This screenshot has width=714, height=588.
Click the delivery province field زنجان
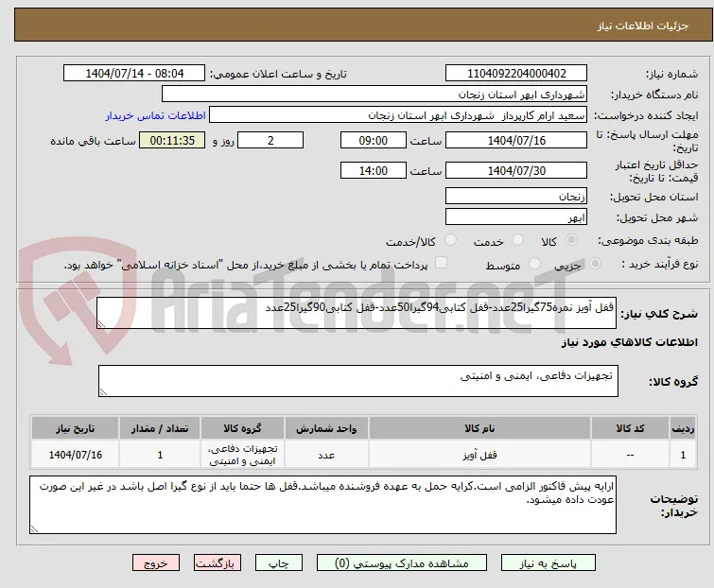coord(516,196)
